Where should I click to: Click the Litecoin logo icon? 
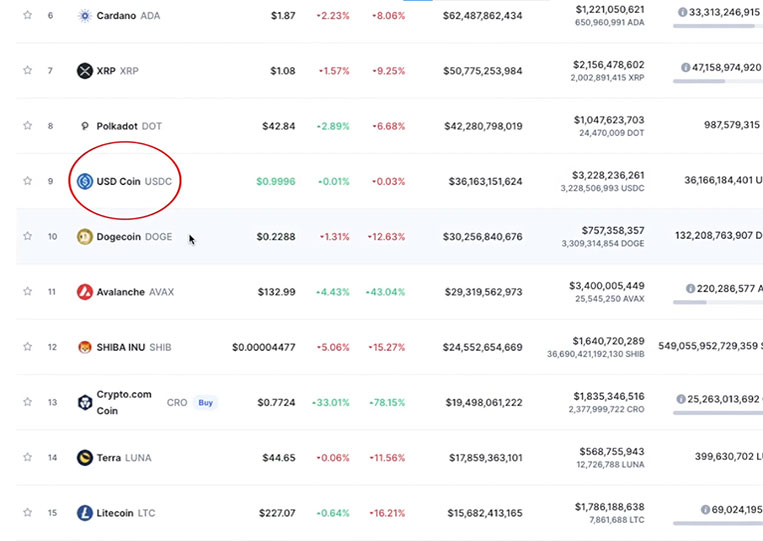pyautogui.click(x=85, y=513)
